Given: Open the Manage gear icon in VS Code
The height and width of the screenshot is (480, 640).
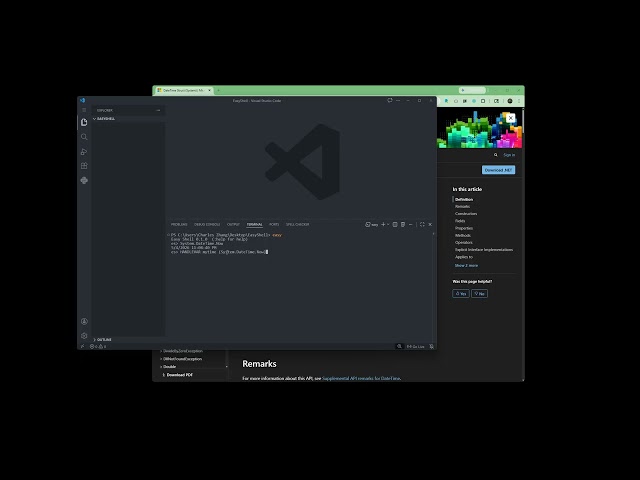Looking at the screenshot, I should 84,336.
